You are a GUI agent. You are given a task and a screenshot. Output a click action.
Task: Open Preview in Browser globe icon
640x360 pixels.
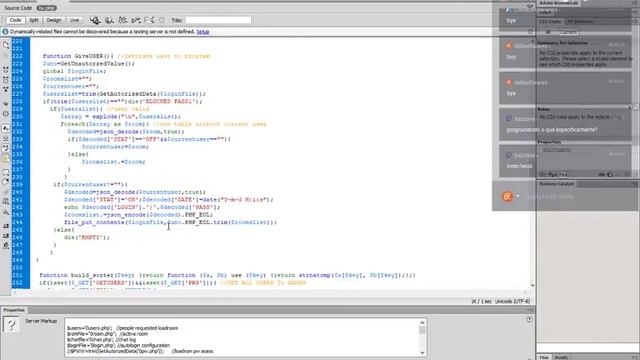point(109,20)
